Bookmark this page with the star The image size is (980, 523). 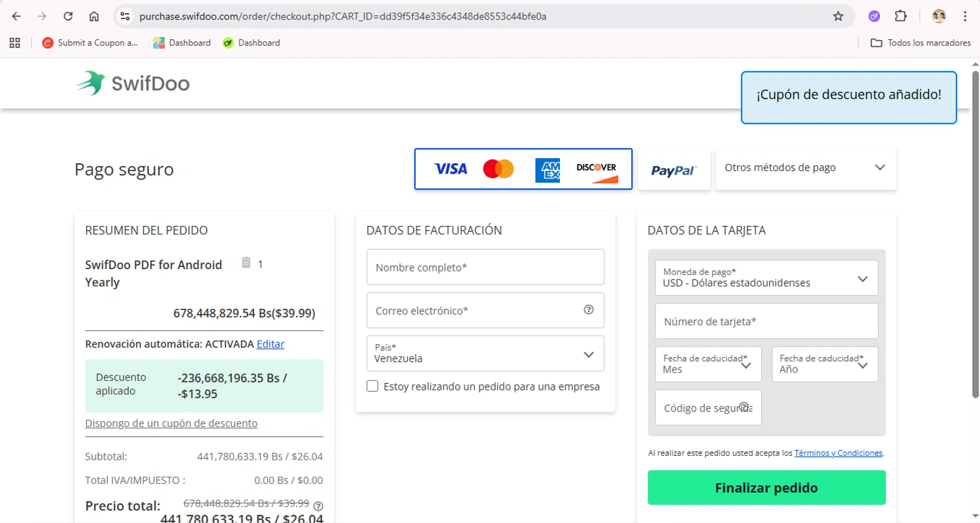pyautogui.click(x=838, y=16)
